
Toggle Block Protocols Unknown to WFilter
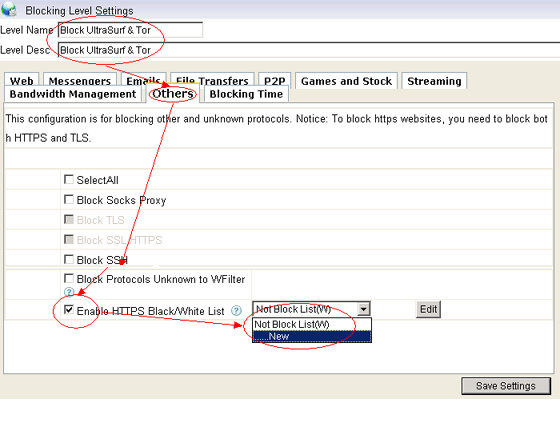(x=69, y=278)
